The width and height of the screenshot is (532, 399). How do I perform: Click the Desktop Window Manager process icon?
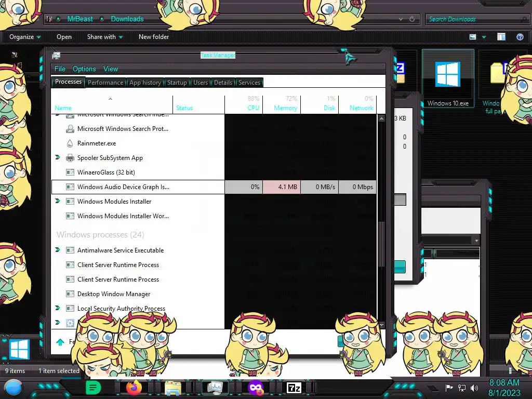[x=70, y=294]
